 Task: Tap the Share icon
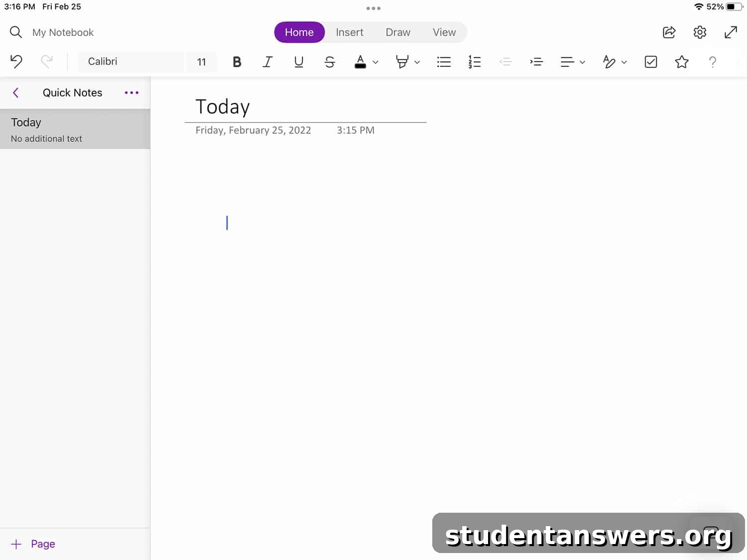point(669,32)
